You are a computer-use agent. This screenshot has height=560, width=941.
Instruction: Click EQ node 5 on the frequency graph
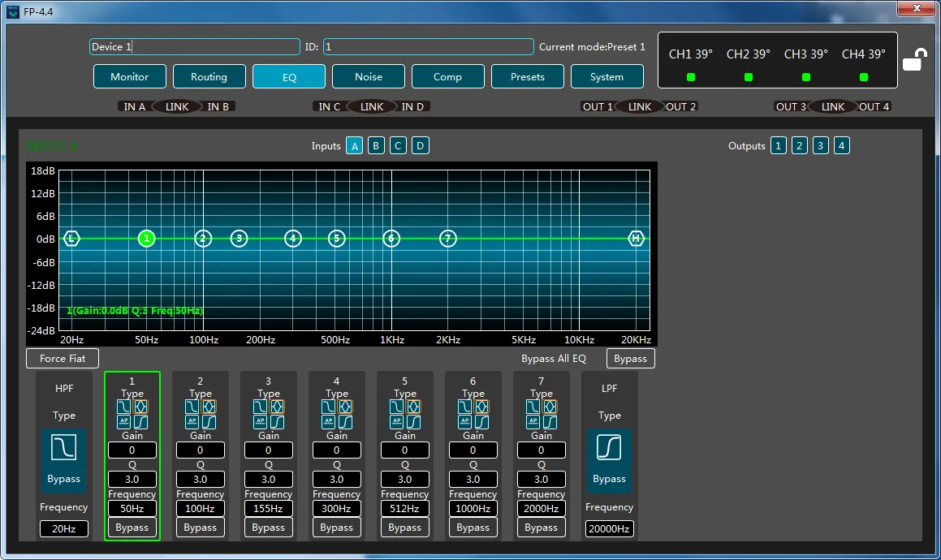[337, 239]
